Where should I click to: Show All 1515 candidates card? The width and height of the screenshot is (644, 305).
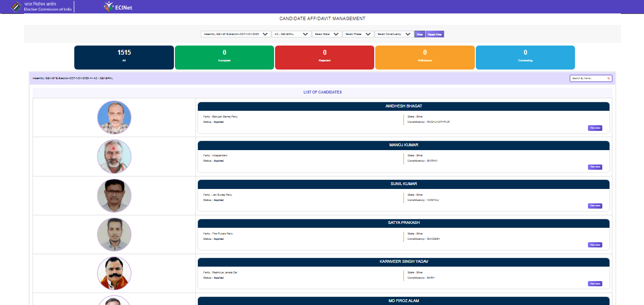(x=124, y=58)
